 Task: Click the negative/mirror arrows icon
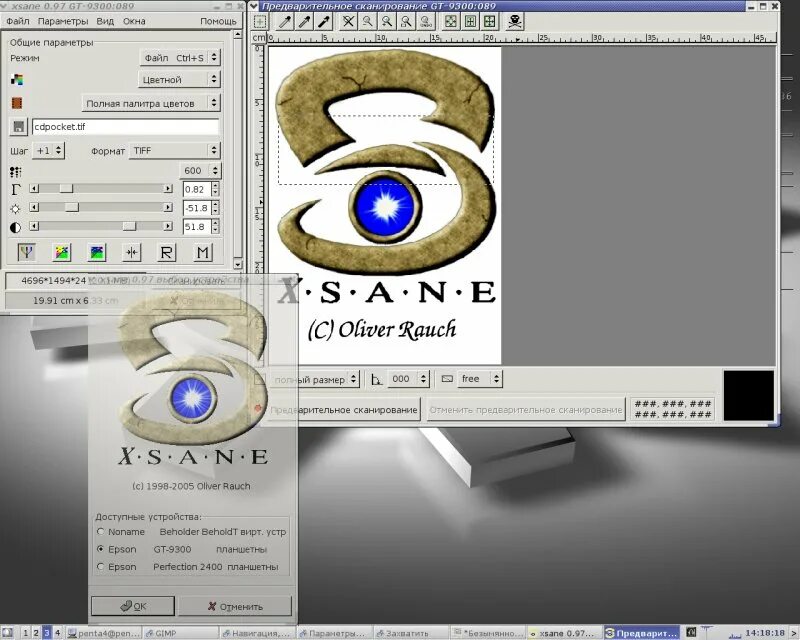coord(132,252)
